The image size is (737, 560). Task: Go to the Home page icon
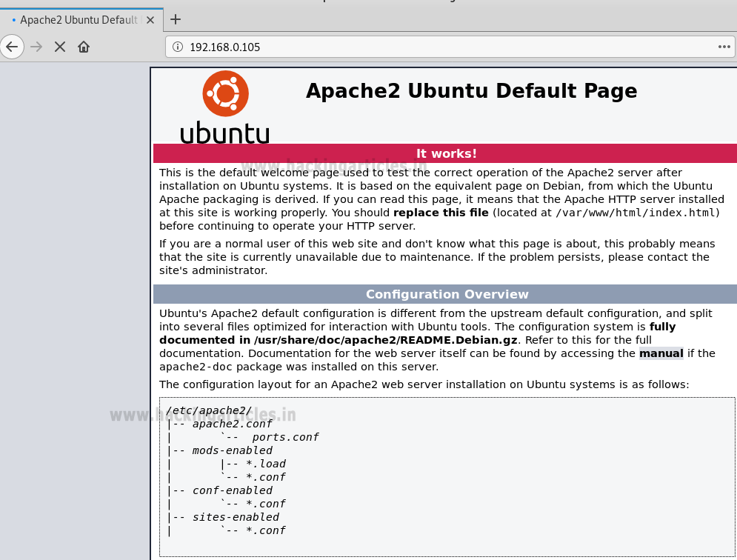tap(84, 47)
